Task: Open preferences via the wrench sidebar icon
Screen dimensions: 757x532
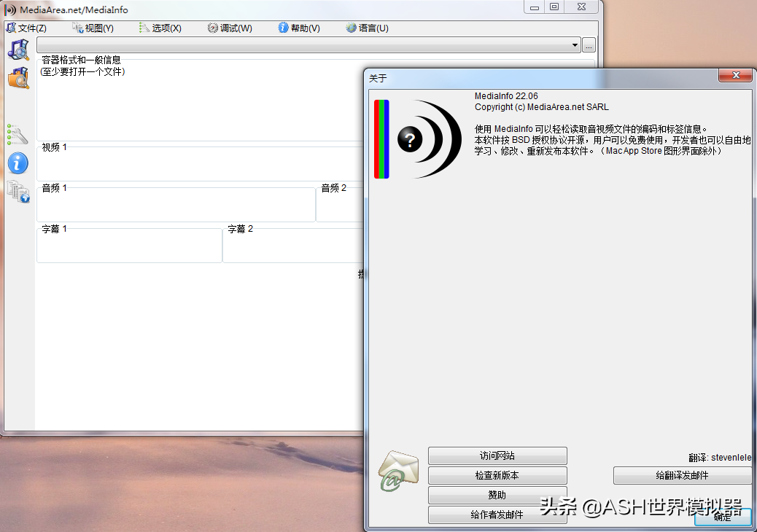Action: [x=18, y=135]
